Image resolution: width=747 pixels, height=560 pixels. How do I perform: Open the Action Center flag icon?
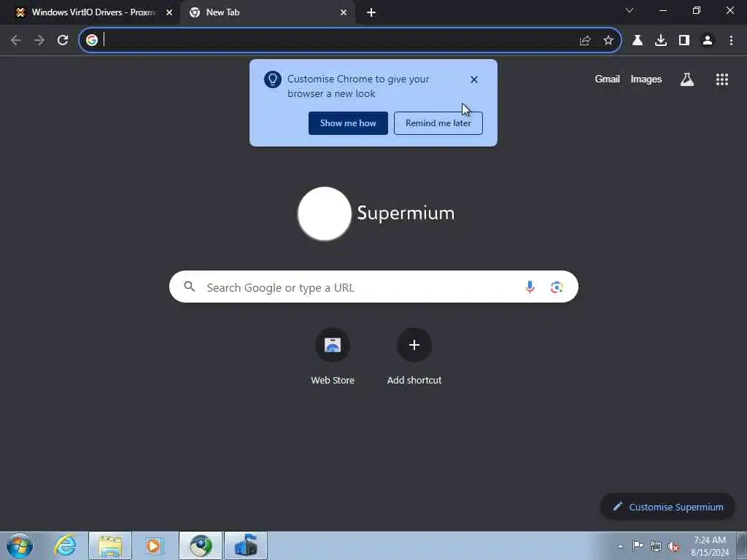click(x=638, y=545)
